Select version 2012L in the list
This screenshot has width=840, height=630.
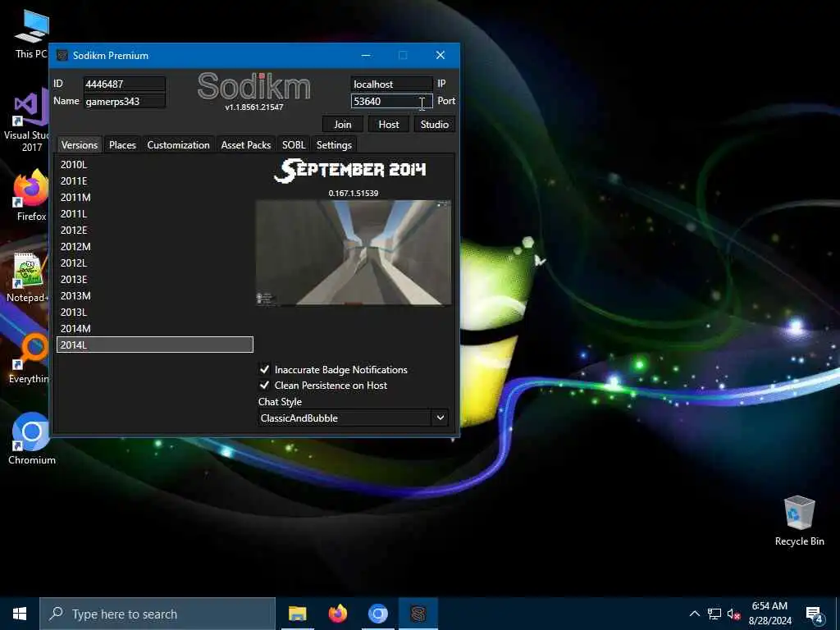(x=155, y=263)
